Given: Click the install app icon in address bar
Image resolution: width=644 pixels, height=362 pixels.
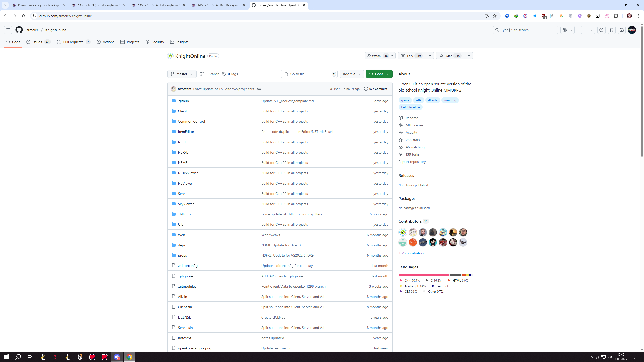Looking at the screenshot, I should click(487, 16).
